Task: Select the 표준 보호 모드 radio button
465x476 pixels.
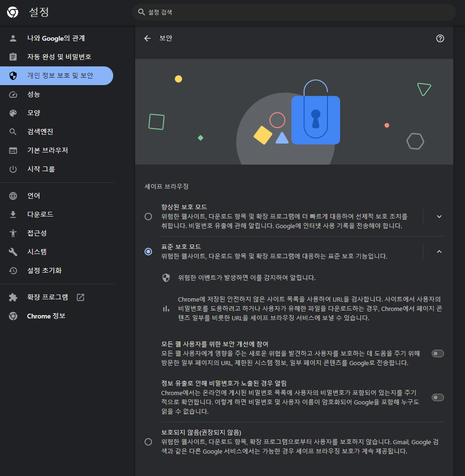Action: point(148,252)
